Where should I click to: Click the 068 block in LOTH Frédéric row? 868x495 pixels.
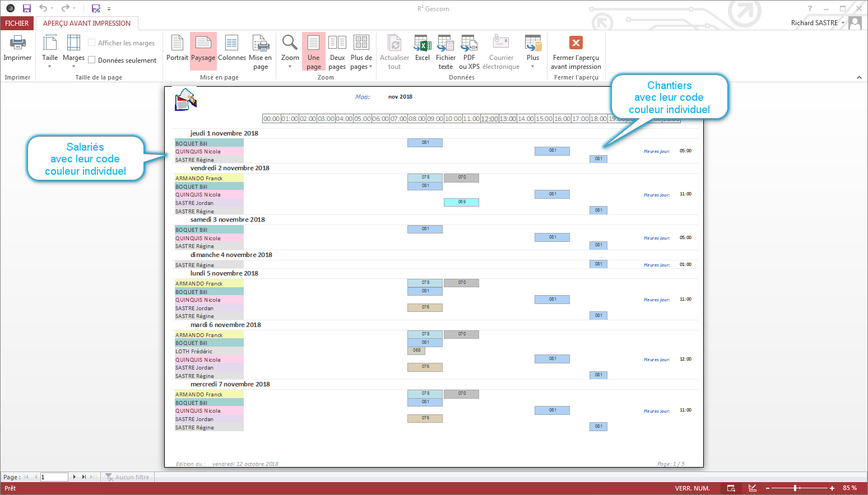click(416, 351)
